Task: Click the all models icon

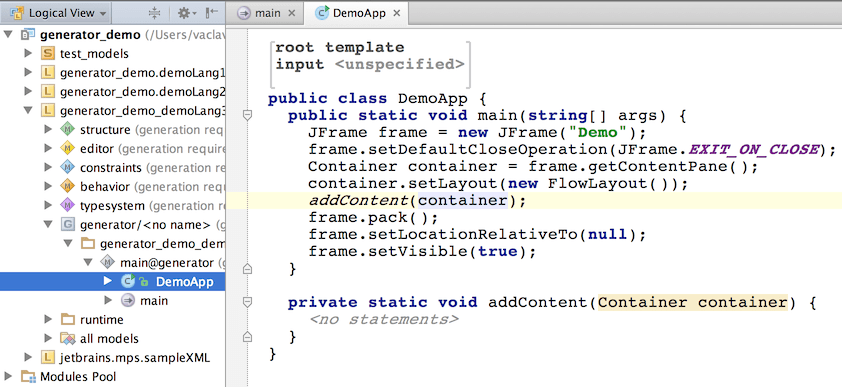Action: click(x=67, y=339)
